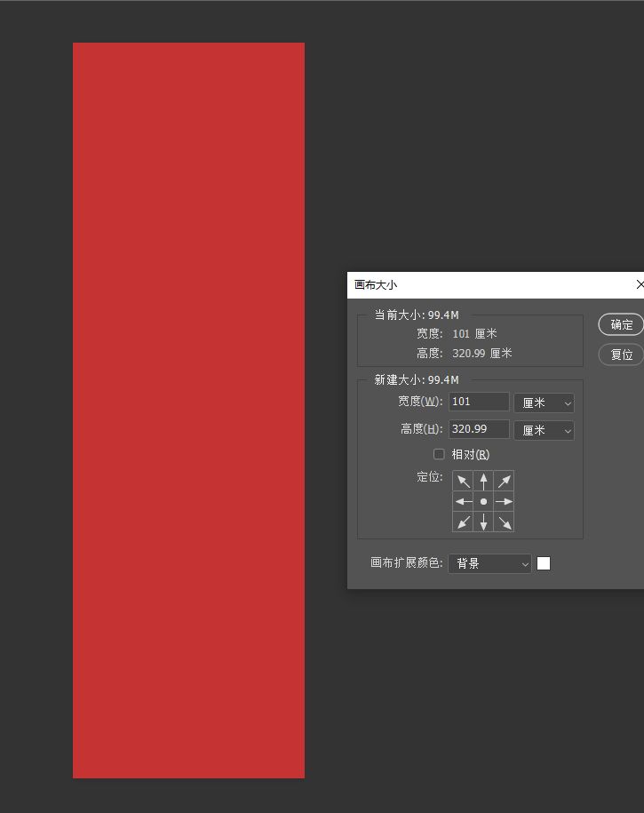This screenshot has height=813, width=644.
Task: Click the 画布扩展颜色: label
Action: 407,562
